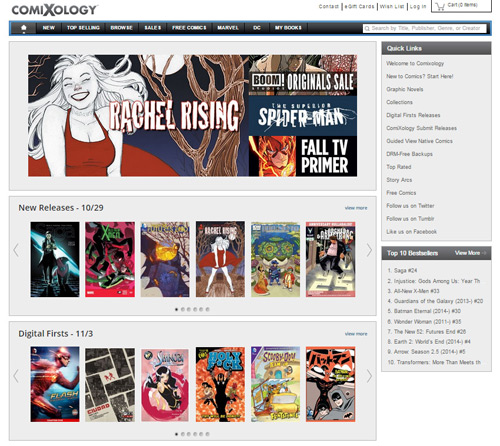Open DRM-Free Backups link

tap(409, 154)
